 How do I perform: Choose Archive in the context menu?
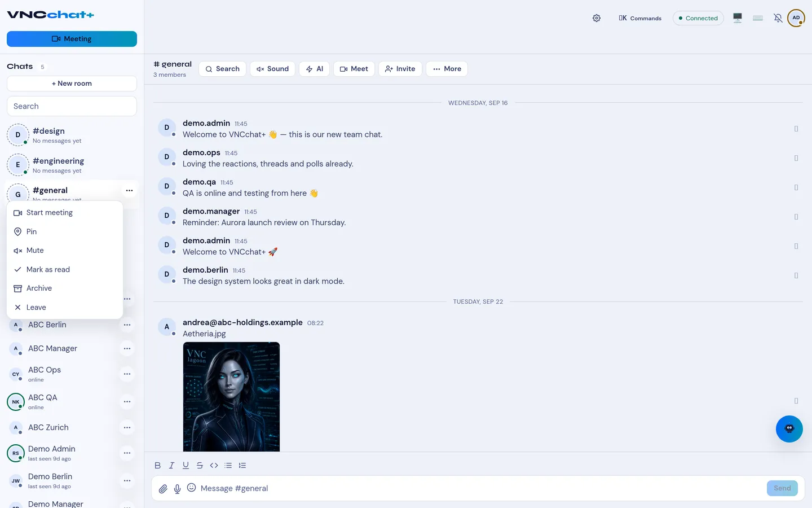click(x=65, y=288)
